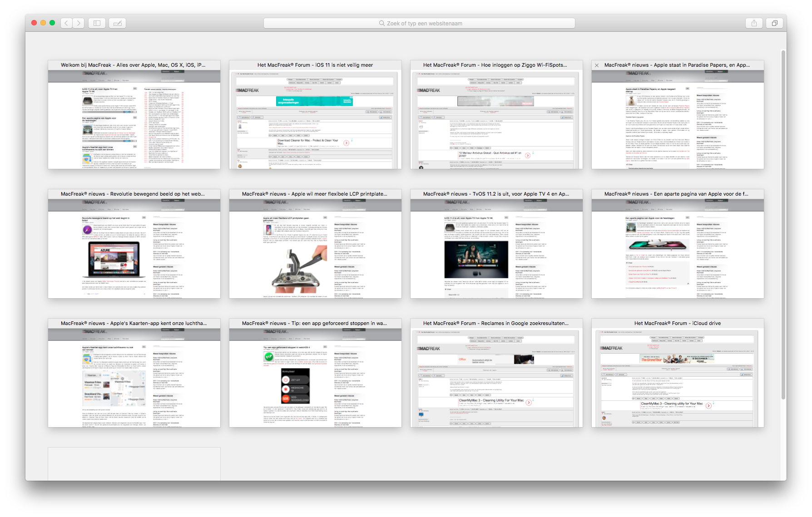The width and height of the screenshot is (812, 517).
Task: Click the search magnifier in address bar
Action: click(x=382, y=23)
